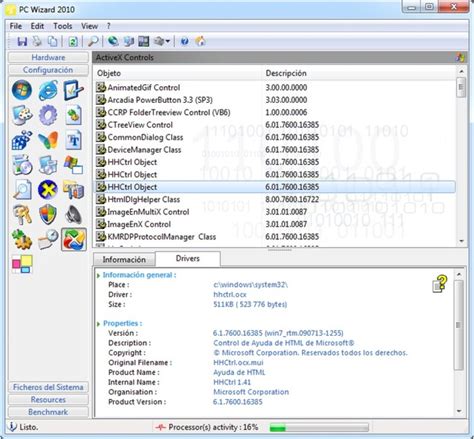
Task: Open the Configuración category
Action: (x=48, y=70)
